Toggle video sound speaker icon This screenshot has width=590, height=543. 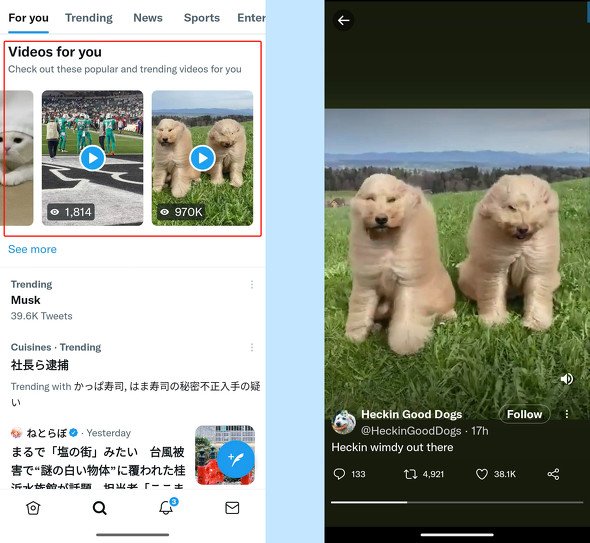click(566, 379)
